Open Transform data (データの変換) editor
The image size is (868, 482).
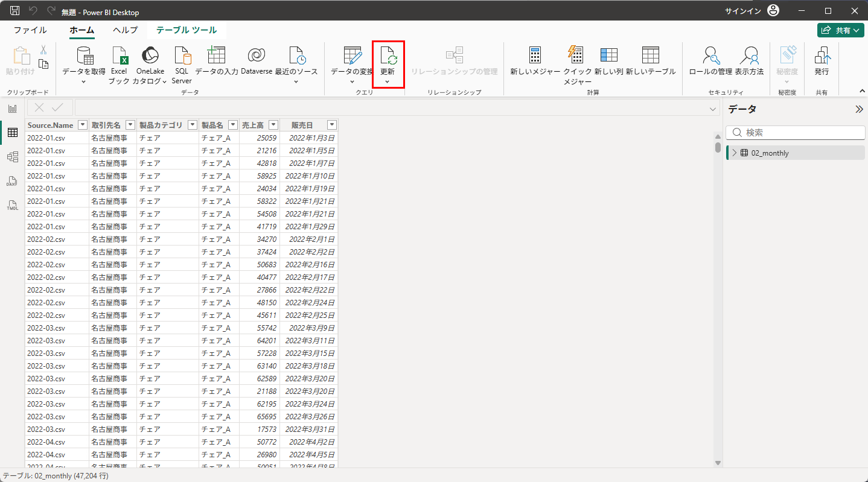pos(352,65)
